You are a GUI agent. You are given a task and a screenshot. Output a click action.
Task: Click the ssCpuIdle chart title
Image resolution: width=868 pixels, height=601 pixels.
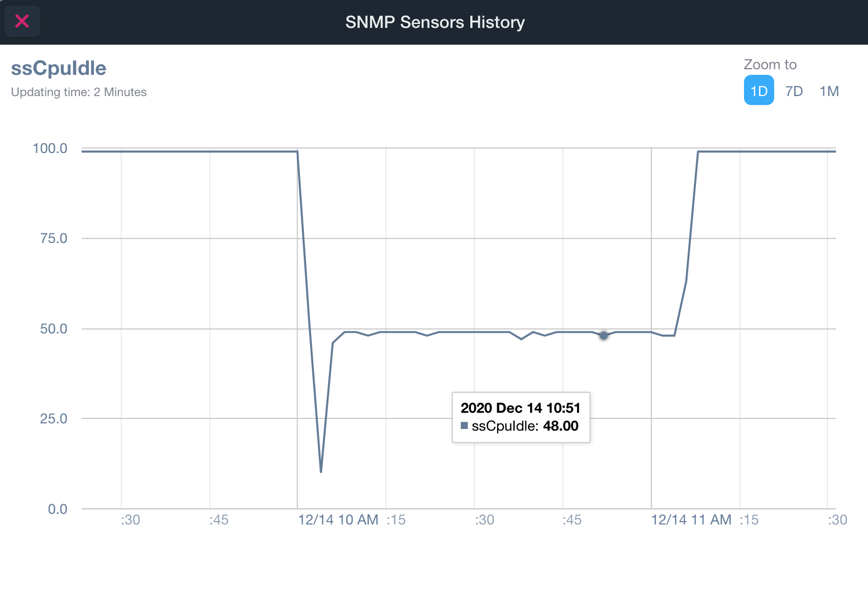coord(58,68)
